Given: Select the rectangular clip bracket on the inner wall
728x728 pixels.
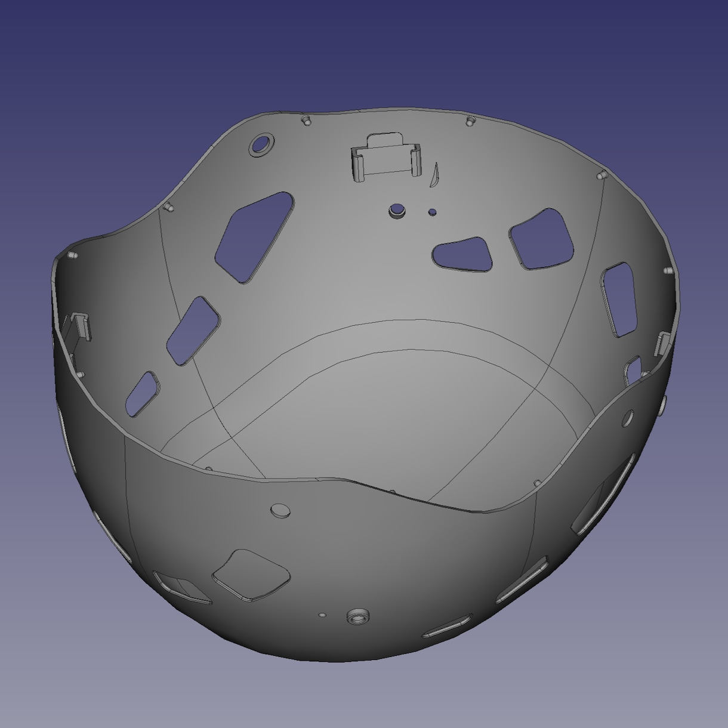Looking at the screenshot, I should point(386,156).
